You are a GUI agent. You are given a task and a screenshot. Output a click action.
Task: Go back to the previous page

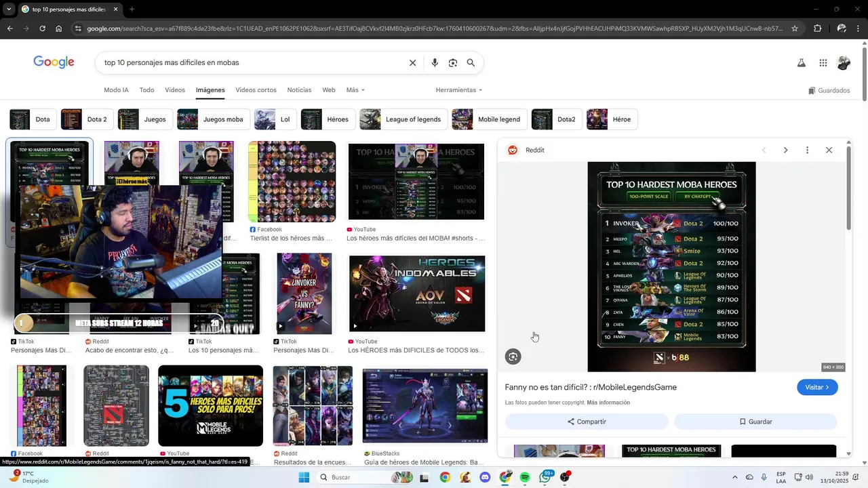(9, 28)
